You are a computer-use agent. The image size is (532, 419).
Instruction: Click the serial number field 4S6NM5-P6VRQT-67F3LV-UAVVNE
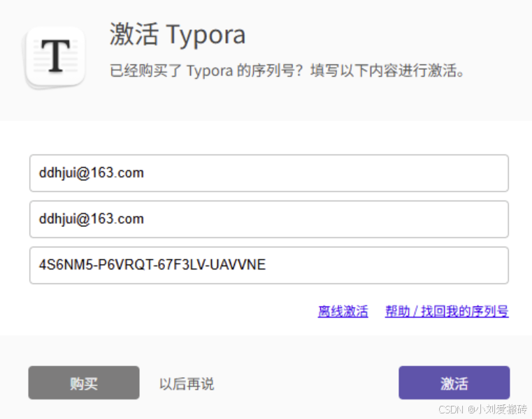click(x=268, y=265)
